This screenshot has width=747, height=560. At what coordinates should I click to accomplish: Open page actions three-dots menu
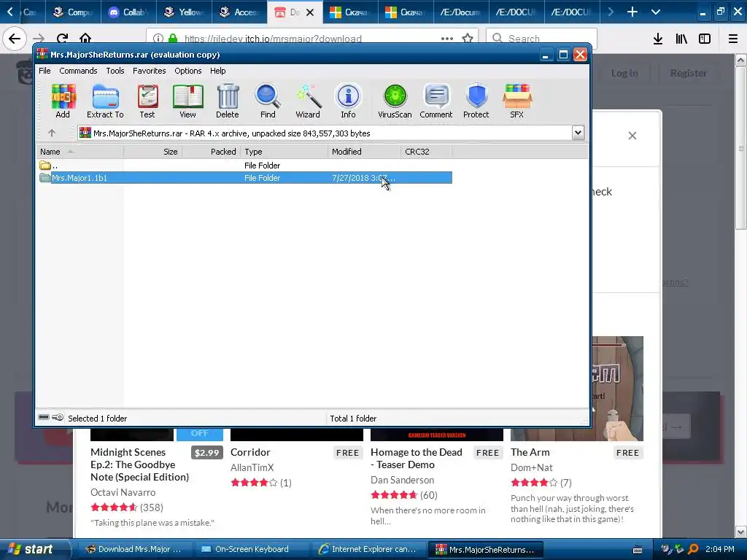tap(447, 39)
